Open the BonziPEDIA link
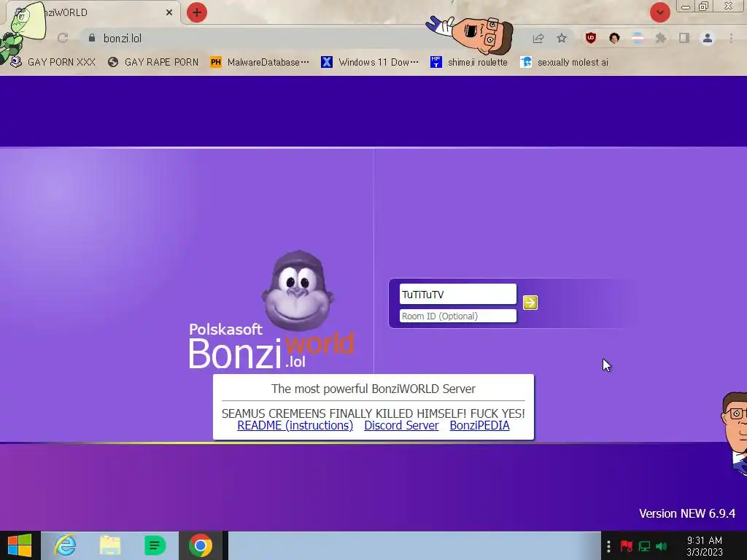Image resolution: width=747 pixels, height=560 pixels. [480, 425]
